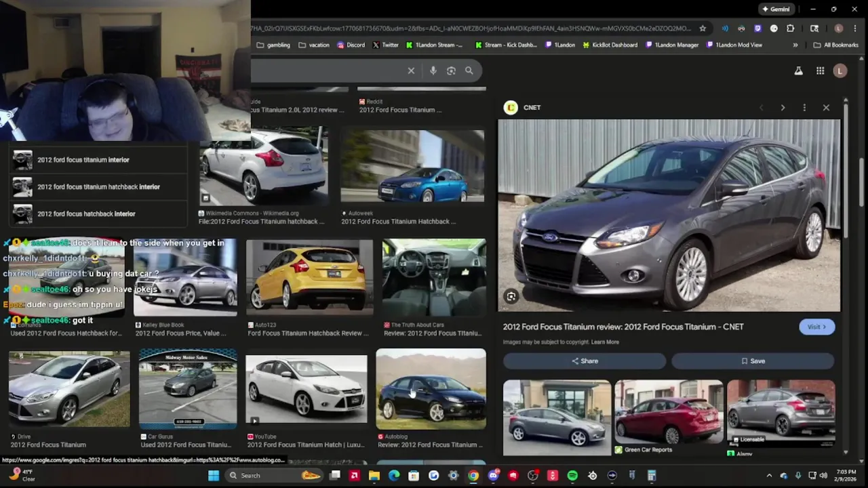Select suggestion '2012 ford focus titanium hatchback interior'
This screenshot has width=868, height=488.
pos(98,187)
